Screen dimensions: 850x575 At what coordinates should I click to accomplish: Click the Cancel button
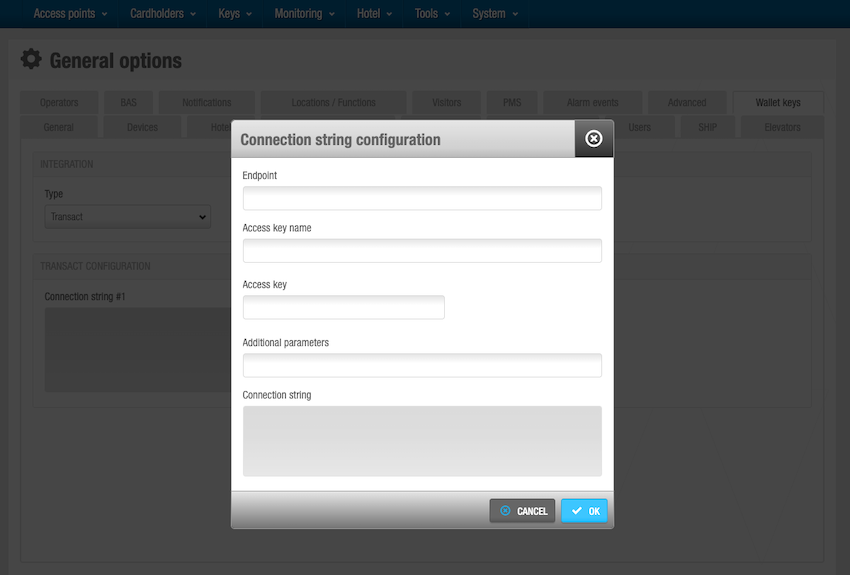pyautogui.click(x=522, y=511)
